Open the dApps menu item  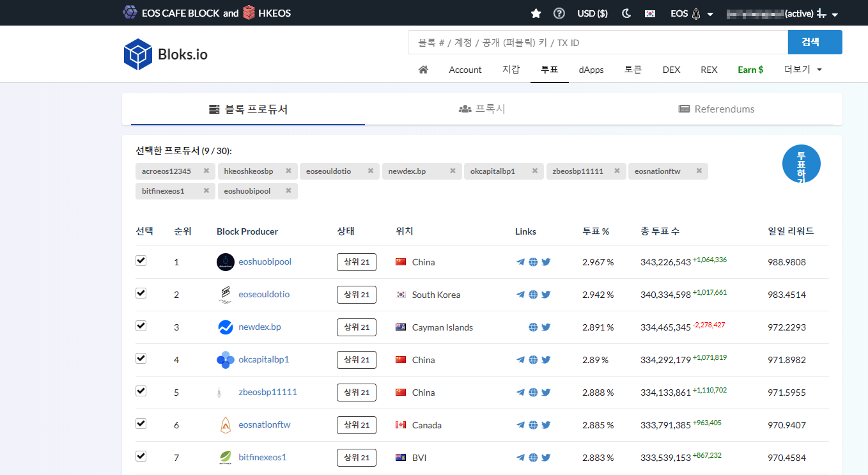pyautogui.click(x=591, y=70)
